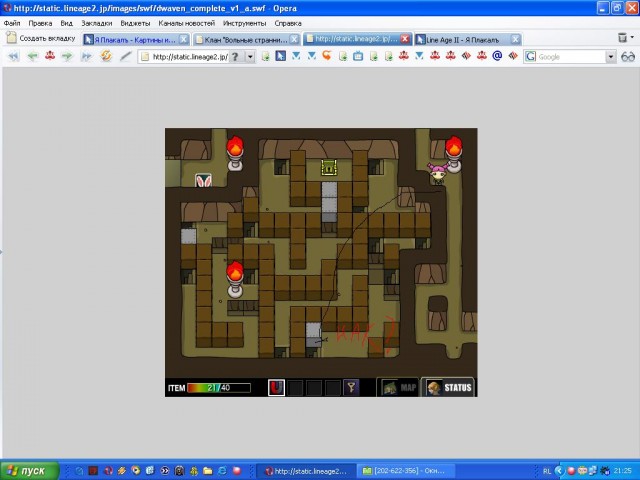Select the key item slot
Image resolution: width=640 pixels, height=480 pixels.
[351, 387]
